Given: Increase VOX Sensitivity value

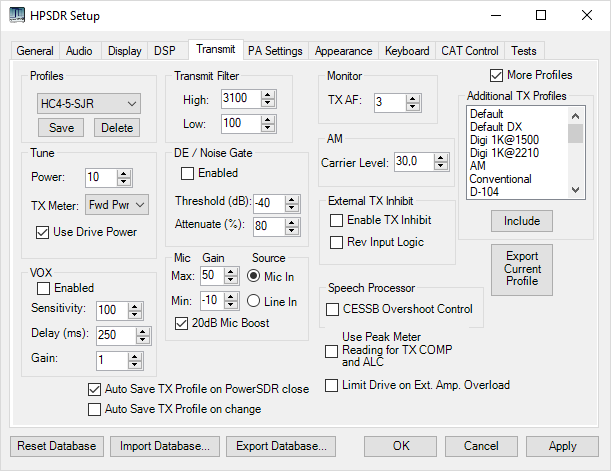Looking at the screenshot, I should point(135,306).
